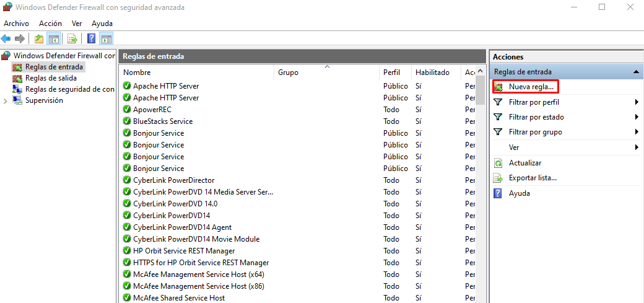
Task: Open the Archivo menu
Action: (17, 24)
